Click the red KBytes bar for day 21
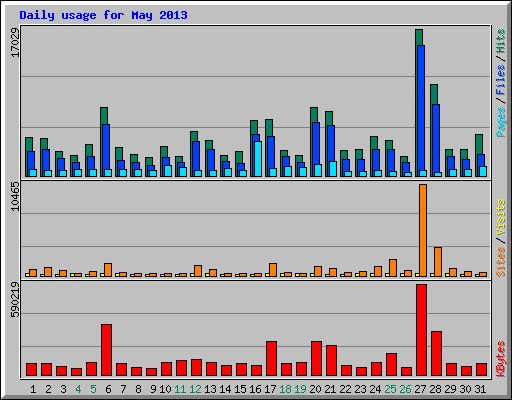The height and width of the screenshot is (400, 512). click(x=331, y=361)
